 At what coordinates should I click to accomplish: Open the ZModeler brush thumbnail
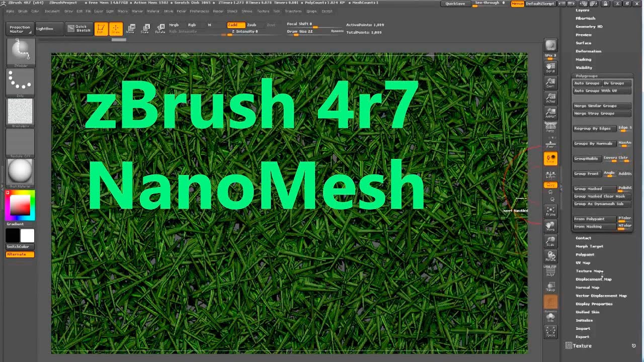pos(20,52)
